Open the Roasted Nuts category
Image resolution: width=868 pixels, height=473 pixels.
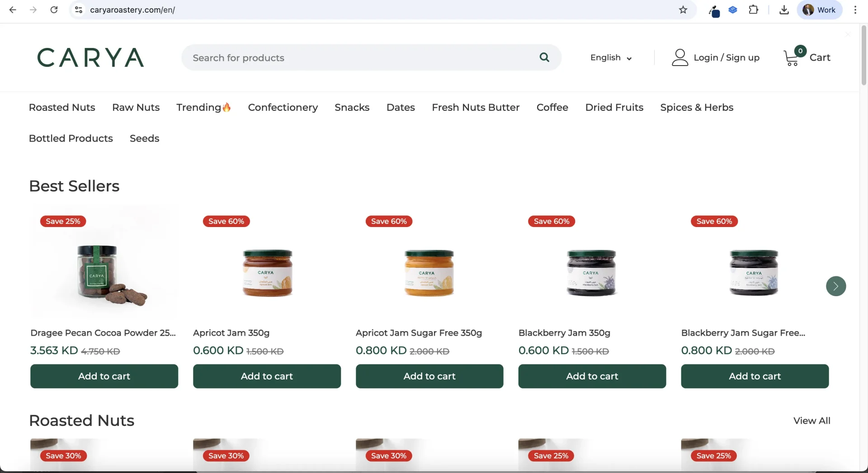click(x=62, y=108)
